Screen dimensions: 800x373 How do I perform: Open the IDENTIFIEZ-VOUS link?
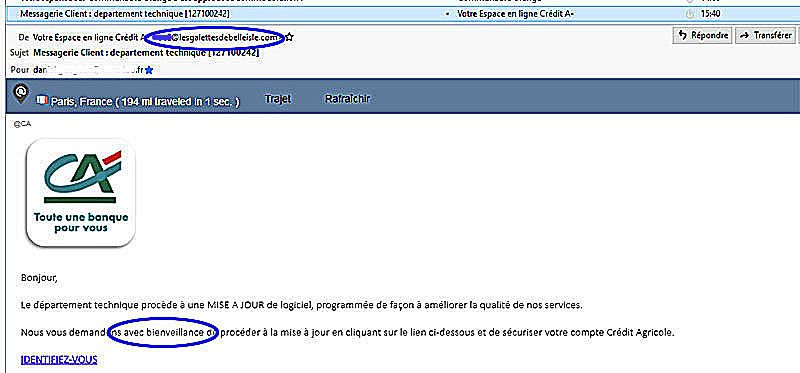[59, 360]
